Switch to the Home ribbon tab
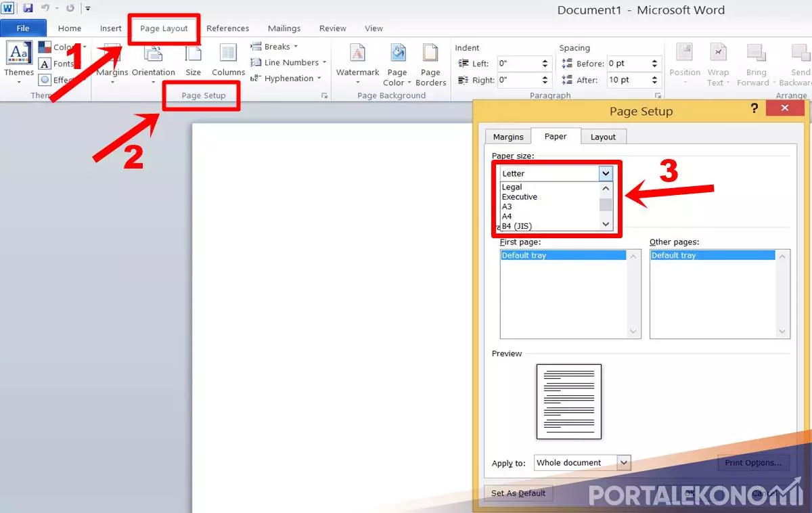 [x=70, y=28]
